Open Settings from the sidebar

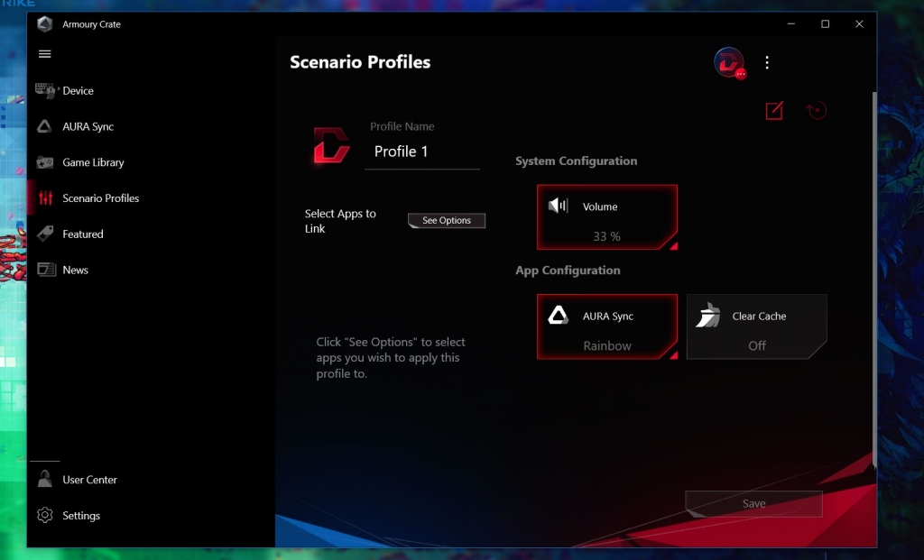click(81, 516)
